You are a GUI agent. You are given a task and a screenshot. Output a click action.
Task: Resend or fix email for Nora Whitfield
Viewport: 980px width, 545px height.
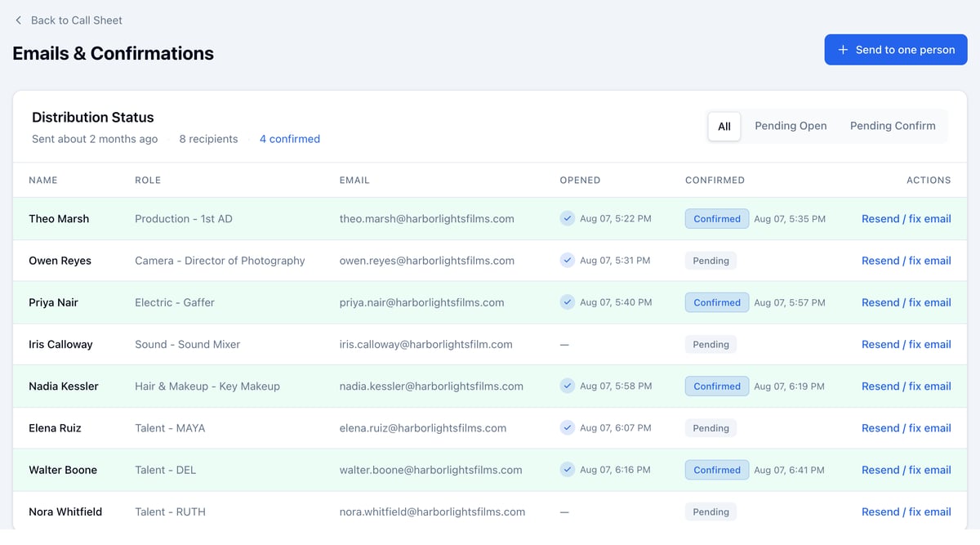tap(906, 511)
